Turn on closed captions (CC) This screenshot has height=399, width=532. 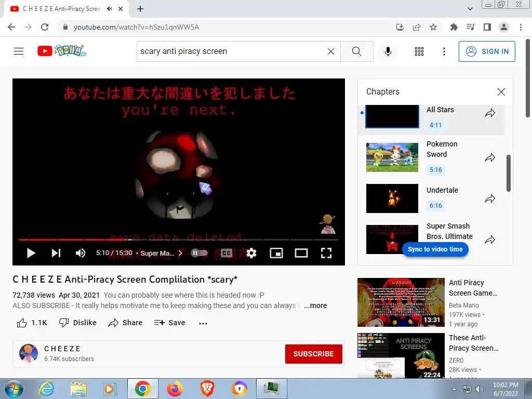(227, 253)
